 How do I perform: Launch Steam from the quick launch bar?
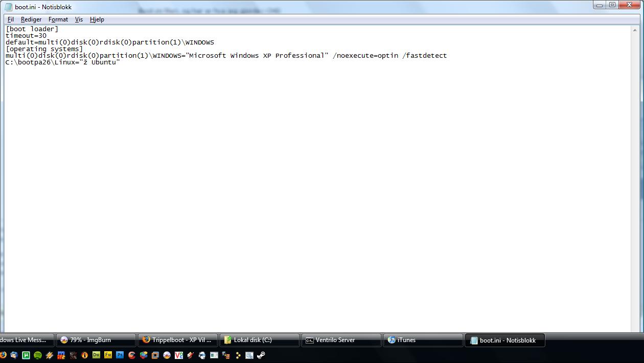click(x=261, y=355)
